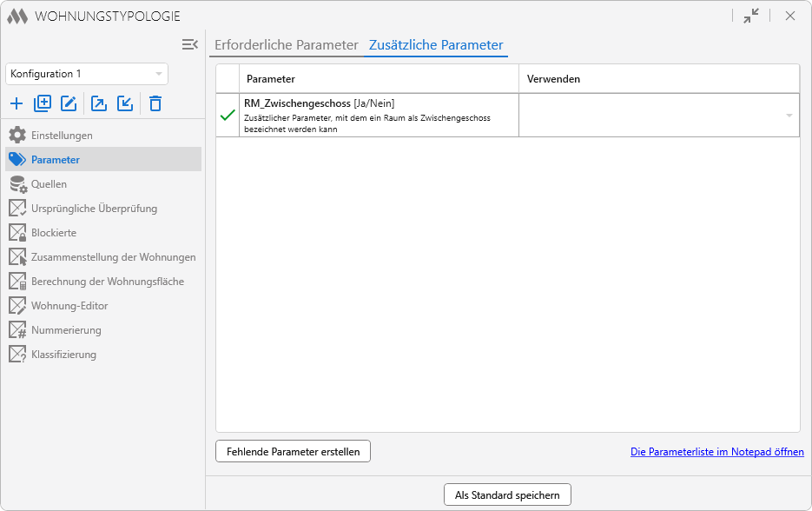812x511 pixels.
Task: Shrink the window using the compact-view arrows
Action: click(x=751, y=16)
